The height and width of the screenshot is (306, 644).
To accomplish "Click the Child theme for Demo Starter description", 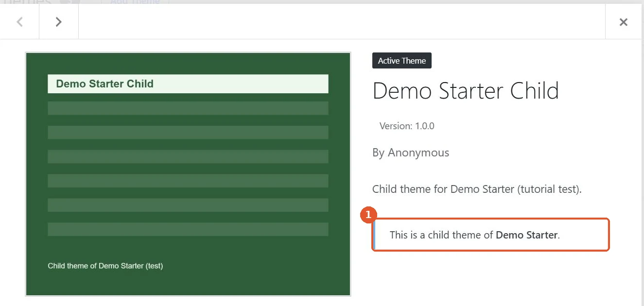I will 477,189.
